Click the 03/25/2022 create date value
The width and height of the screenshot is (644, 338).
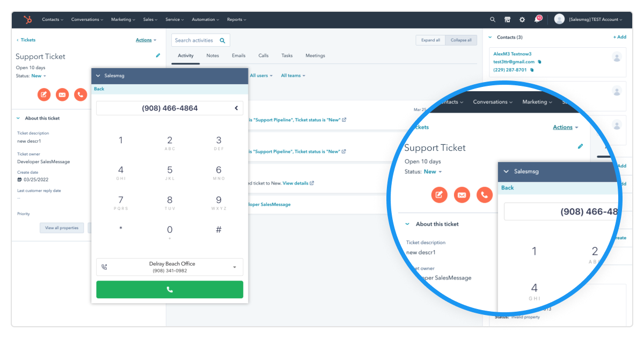(36, 180)
